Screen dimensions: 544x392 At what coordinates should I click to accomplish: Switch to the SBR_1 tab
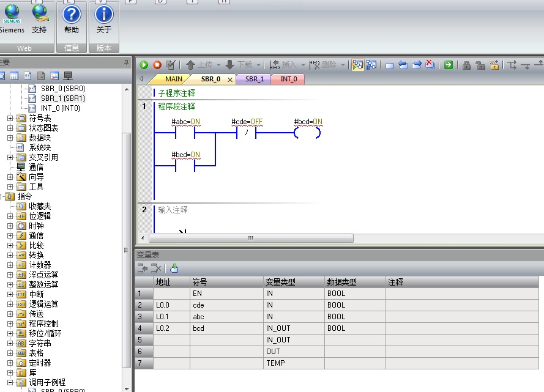pos(255,79)
